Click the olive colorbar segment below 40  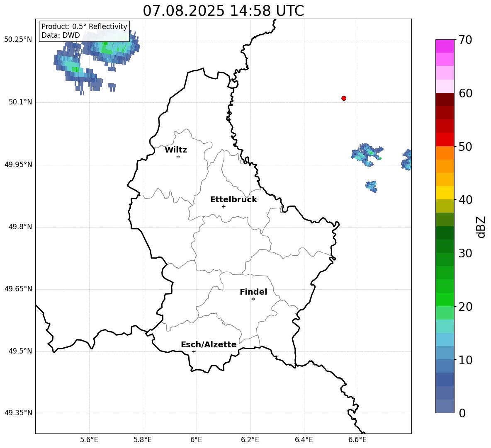[x=445, y=206]
